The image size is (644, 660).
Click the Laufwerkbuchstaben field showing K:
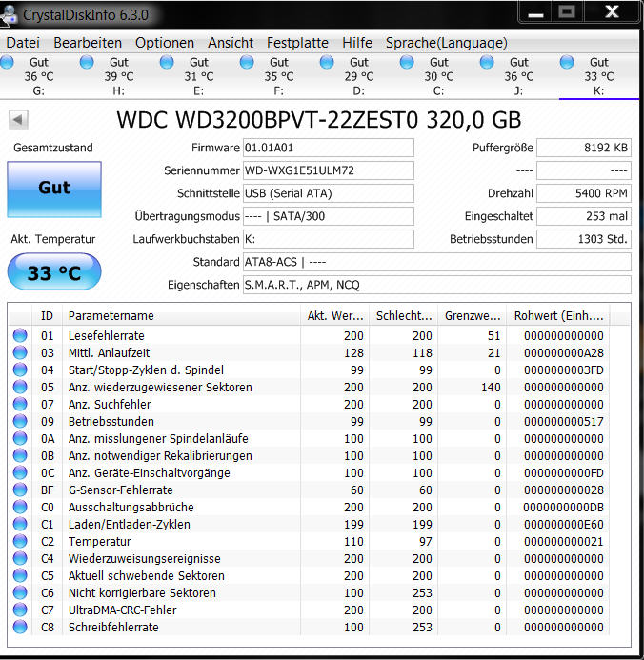pos(329,239)
